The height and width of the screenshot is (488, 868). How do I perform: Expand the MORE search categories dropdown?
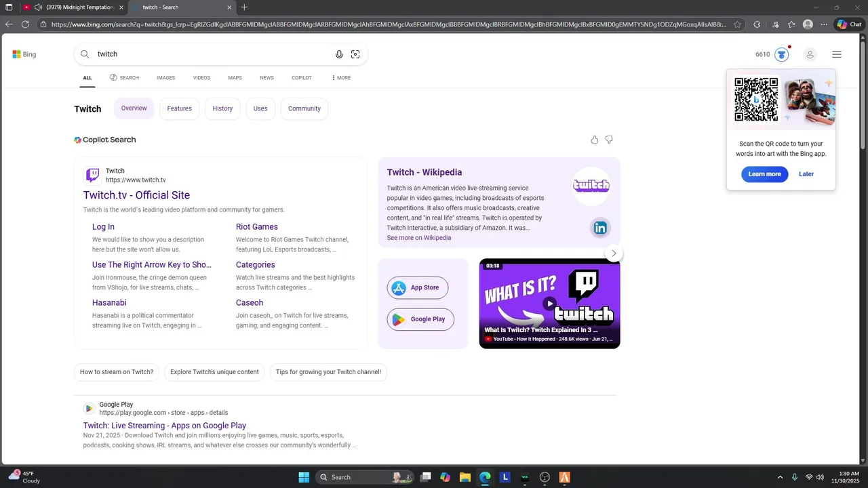pos(341,78)
